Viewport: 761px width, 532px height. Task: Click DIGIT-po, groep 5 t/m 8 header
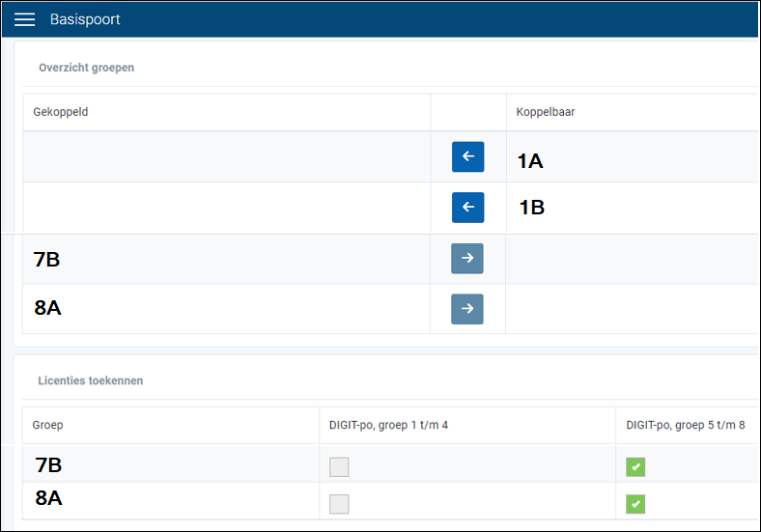(686, 425)
